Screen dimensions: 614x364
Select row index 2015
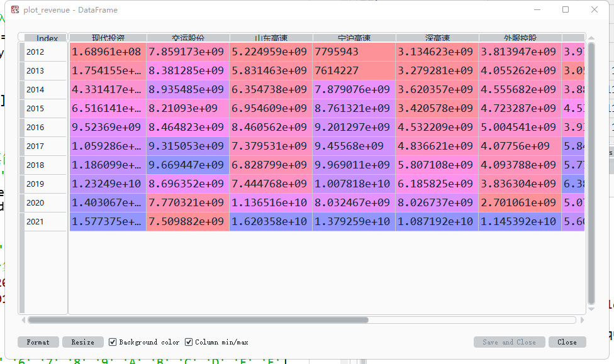point(45,108)
